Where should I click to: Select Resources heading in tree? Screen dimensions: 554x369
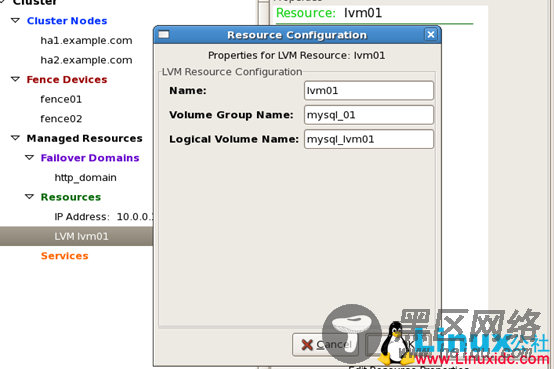click(71, 197)
